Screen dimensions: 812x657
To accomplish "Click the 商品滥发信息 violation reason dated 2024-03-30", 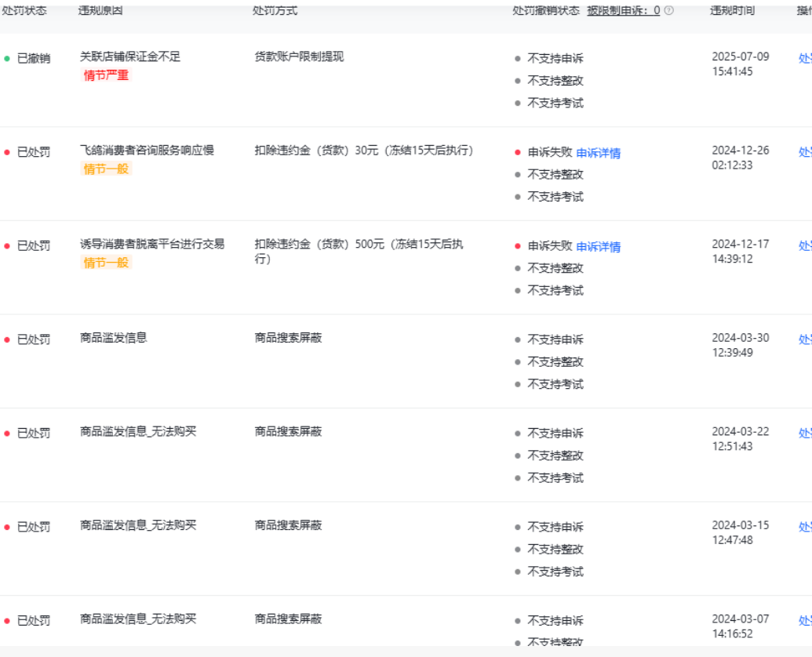I will click(x=113, y=338).
